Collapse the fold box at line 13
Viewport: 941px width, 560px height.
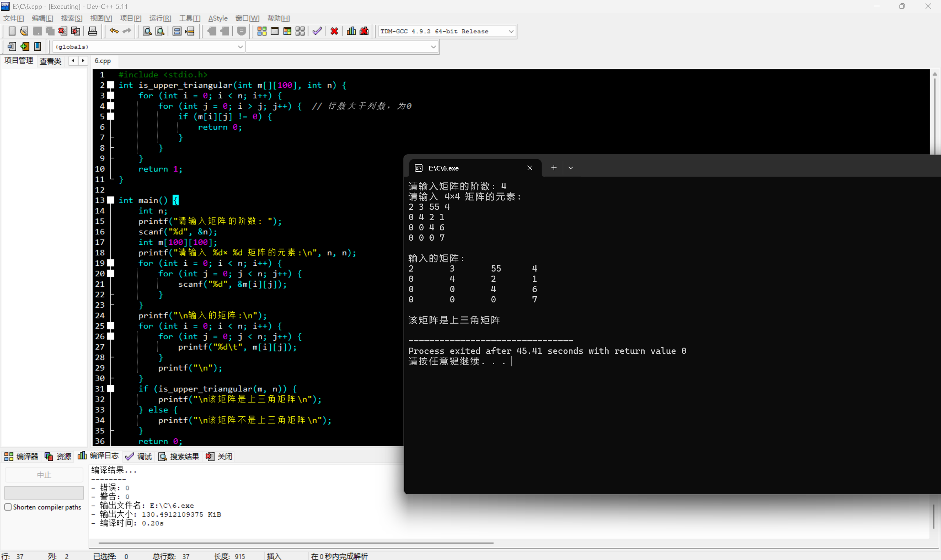tap(111, 200)
